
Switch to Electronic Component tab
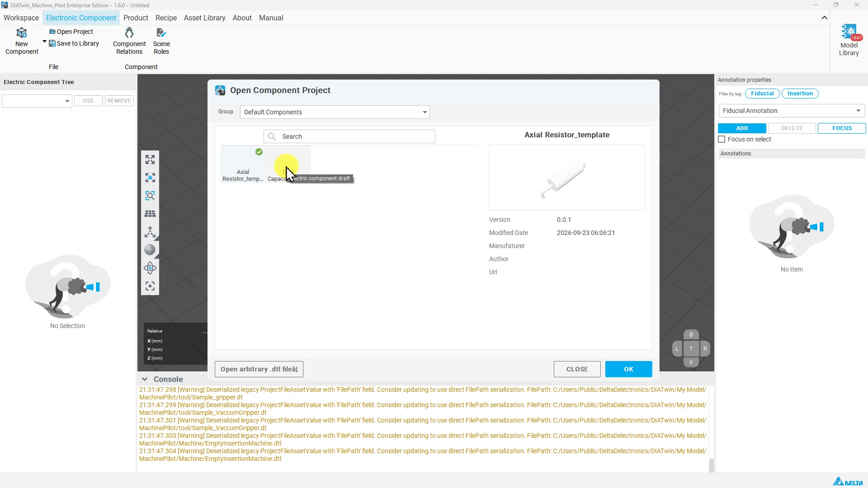[x=81, y=18]
